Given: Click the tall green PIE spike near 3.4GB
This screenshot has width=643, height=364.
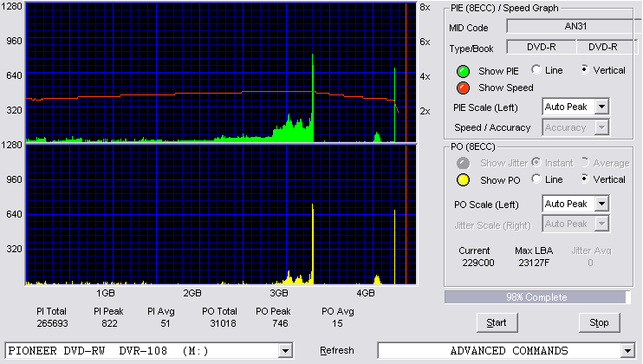Looking at the screenshot, I should pyautogui.click(x=313, y=99).
